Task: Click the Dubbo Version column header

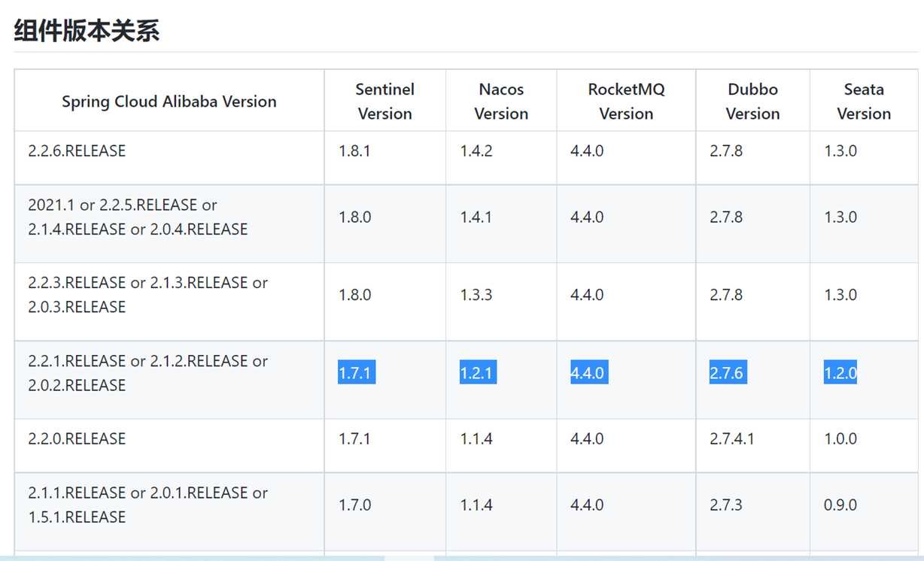Action: pyautogui.click(x=752, y=102)
